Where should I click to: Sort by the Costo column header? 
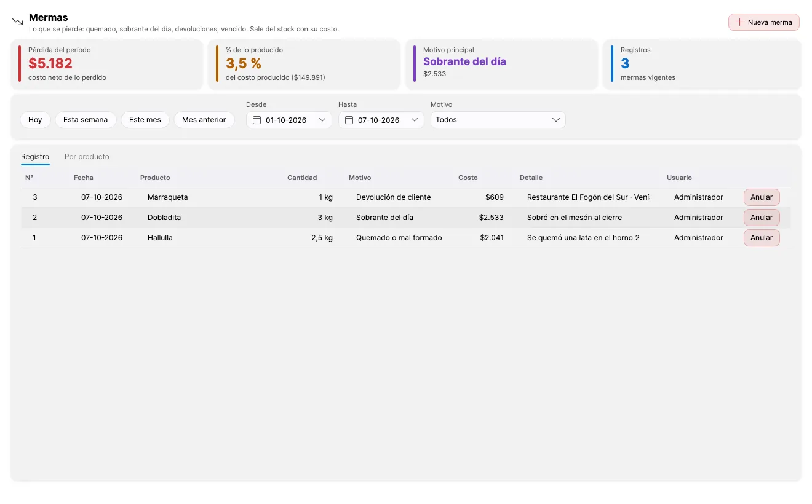(x=468, y=178)
